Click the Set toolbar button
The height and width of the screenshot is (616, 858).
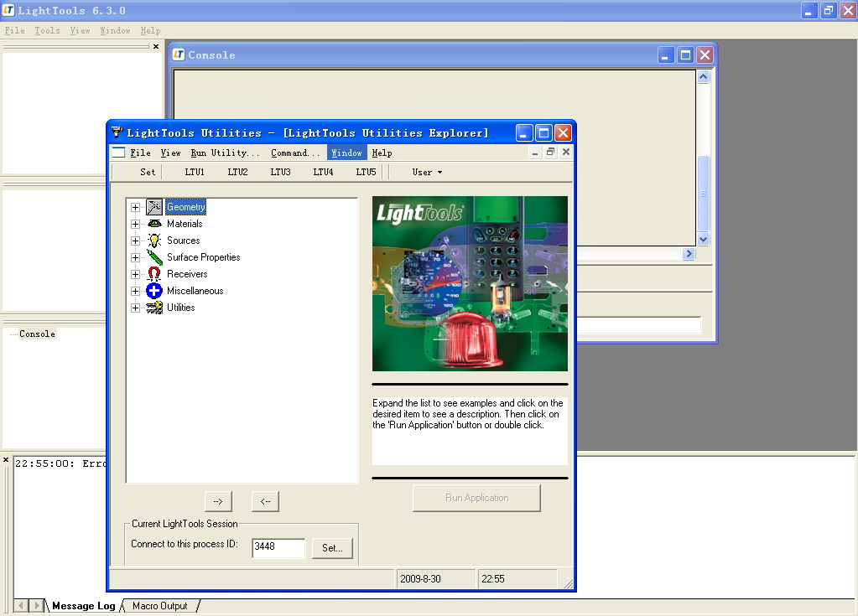148,172
